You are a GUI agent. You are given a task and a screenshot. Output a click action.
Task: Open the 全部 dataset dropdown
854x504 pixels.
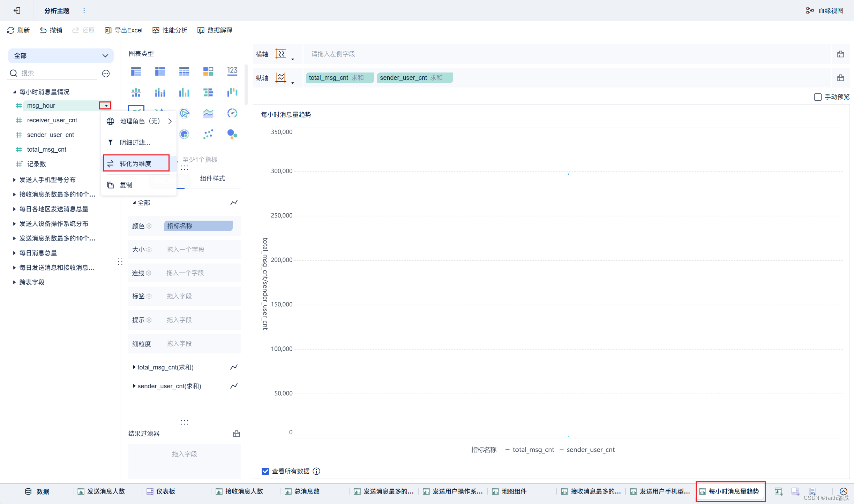[61, 56]
